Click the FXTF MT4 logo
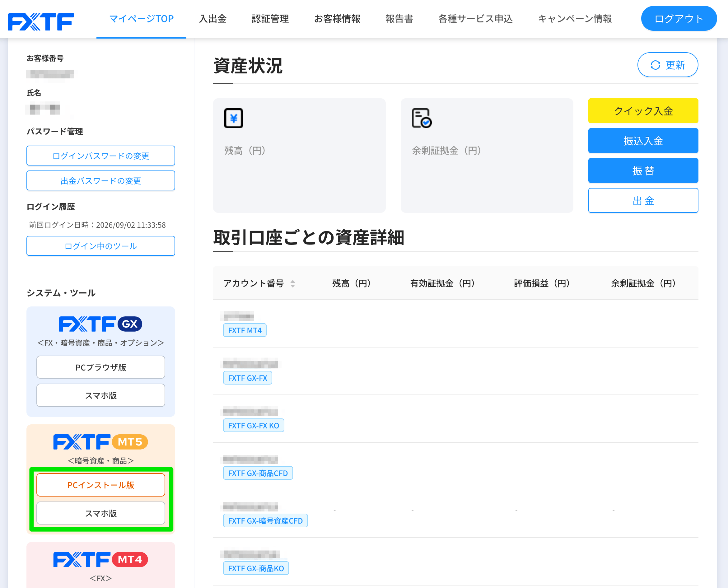This screenshot has width=728, height=588. tap(100, 559)
